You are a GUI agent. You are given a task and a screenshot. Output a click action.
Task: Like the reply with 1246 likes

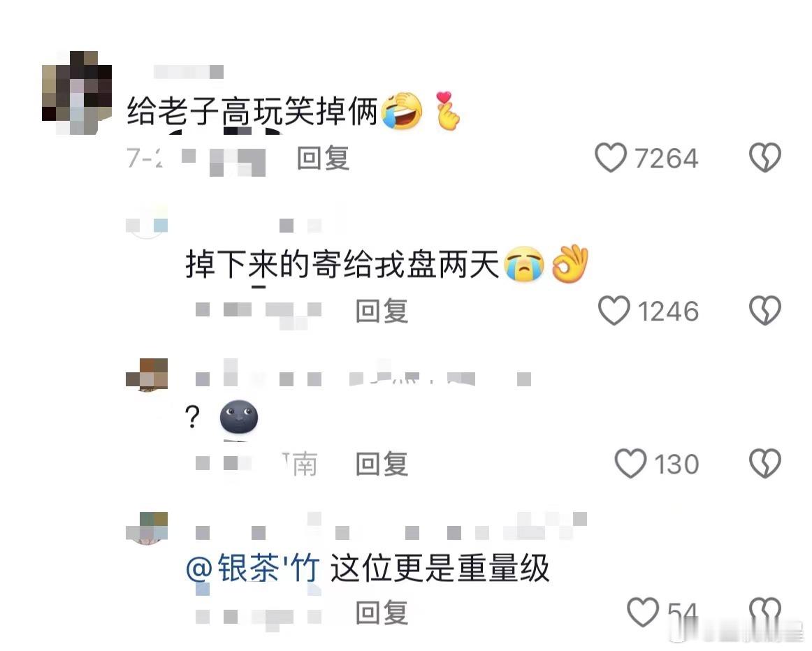point(614,311)
